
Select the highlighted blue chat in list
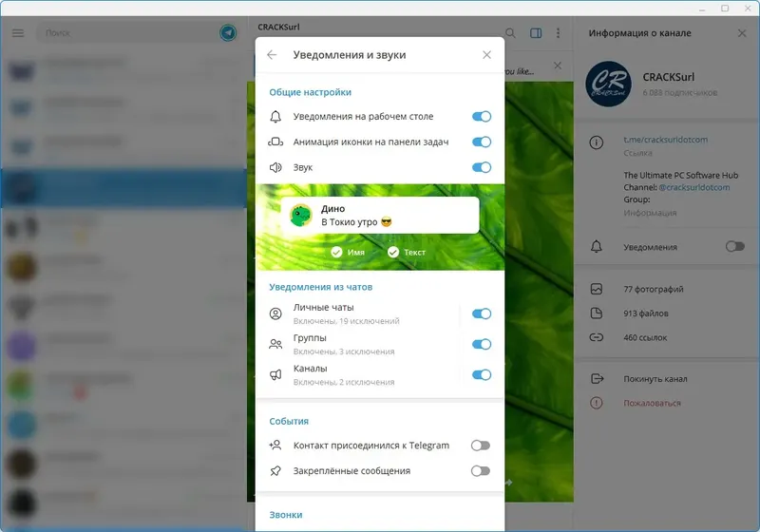pos(123,188)
